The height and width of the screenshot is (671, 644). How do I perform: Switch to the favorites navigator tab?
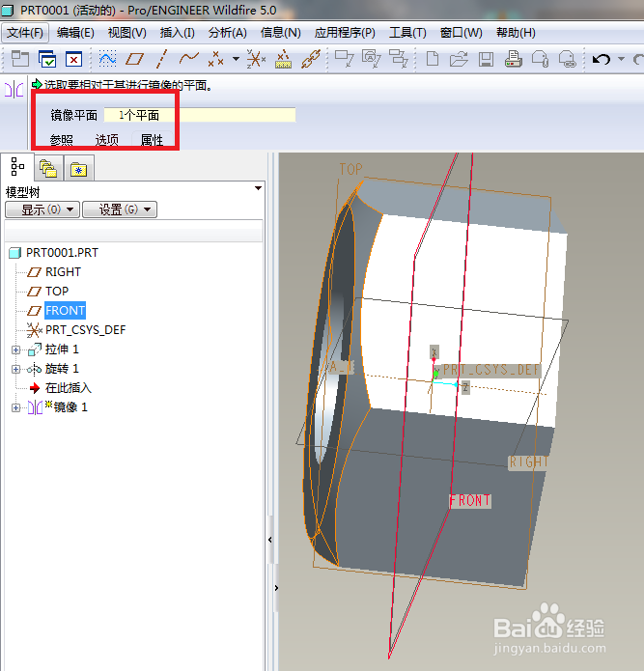point(79,169)
